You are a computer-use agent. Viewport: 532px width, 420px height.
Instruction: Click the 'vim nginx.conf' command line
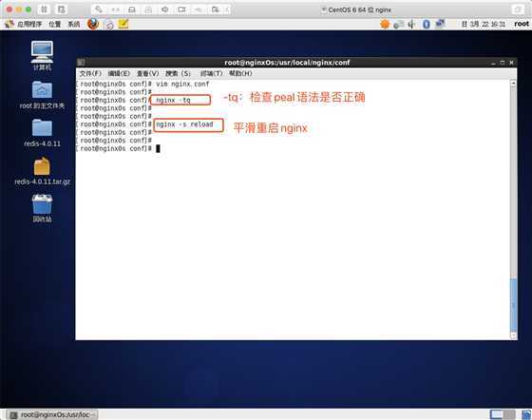[182, 84]
